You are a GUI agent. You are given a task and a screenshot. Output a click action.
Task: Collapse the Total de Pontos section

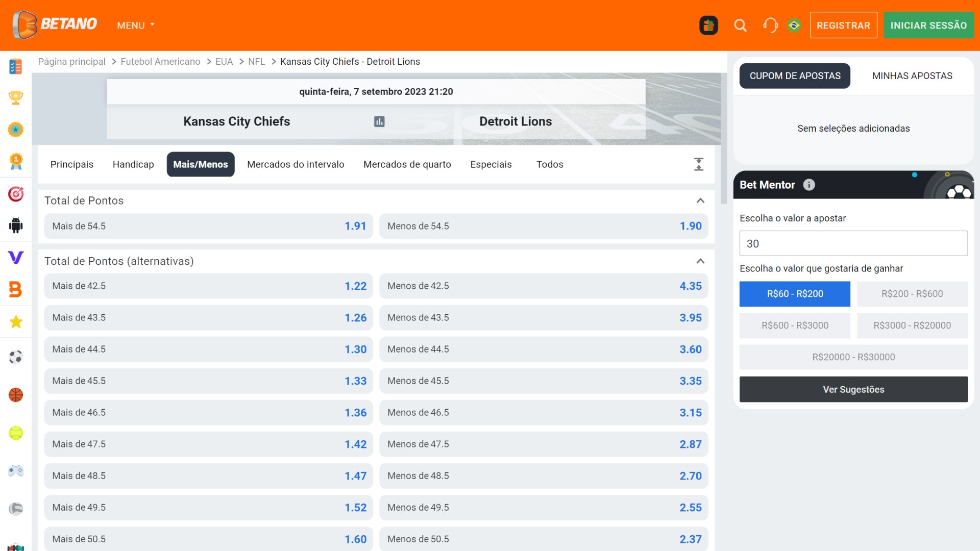[x=701, y=200]
